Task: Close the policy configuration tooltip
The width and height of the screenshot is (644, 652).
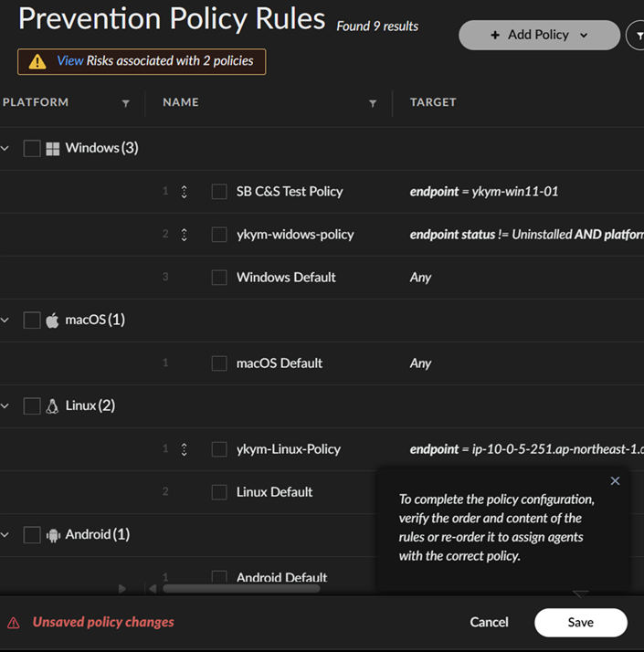Action: tap(615, 481)
